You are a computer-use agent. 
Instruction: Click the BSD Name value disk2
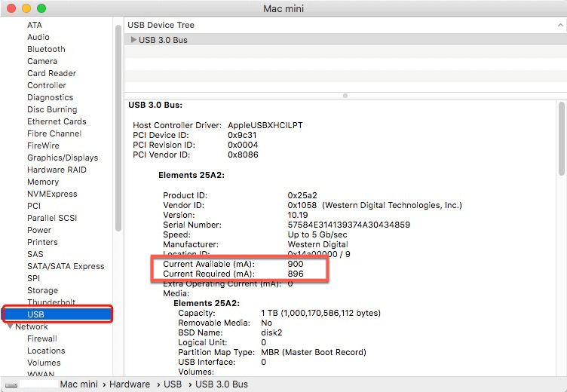click(271, 332)
